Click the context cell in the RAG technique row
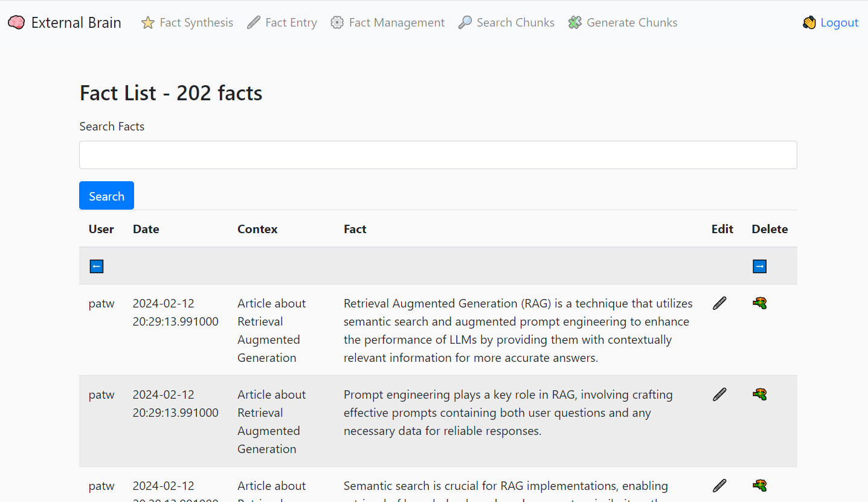Viewport: 868px width, 502px height. pos(272,330)
